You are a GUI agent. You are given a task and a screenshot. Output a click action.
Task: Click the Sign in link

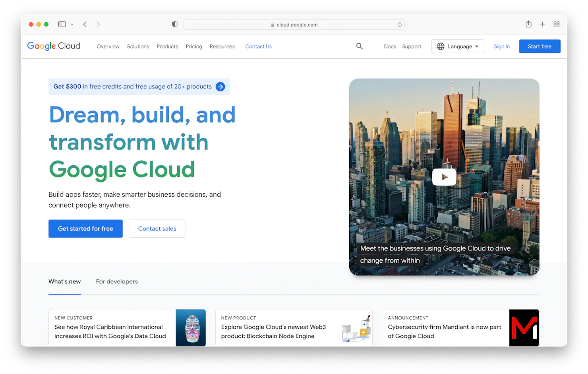click(502, 47)
